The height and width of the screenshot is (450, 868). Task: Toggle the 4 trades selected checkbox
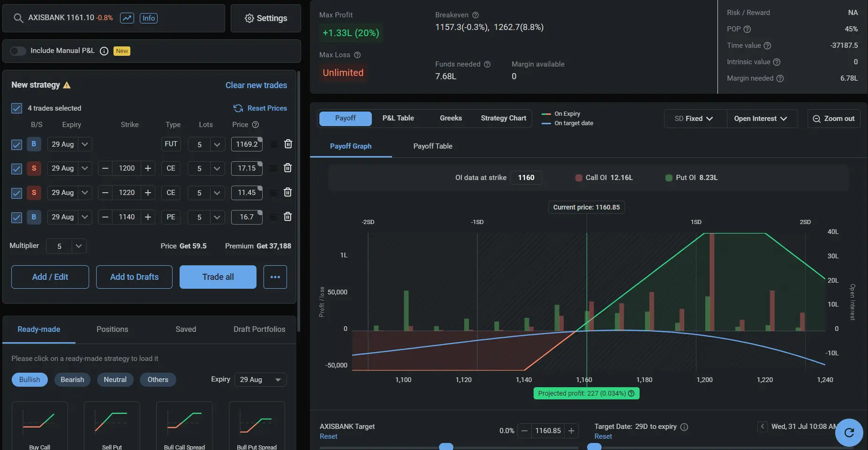16,108
